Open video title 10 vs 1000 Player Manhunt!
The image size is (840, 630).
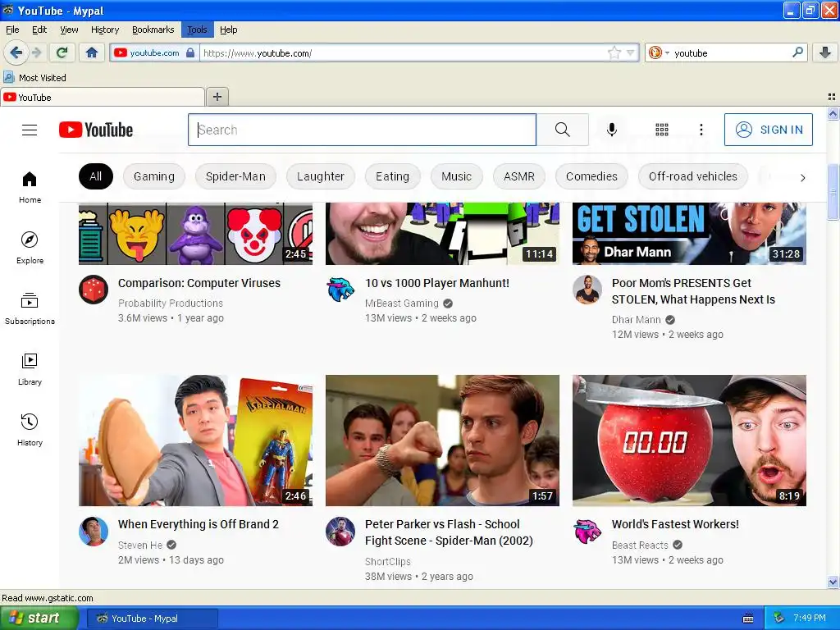[x=437, y=283]
